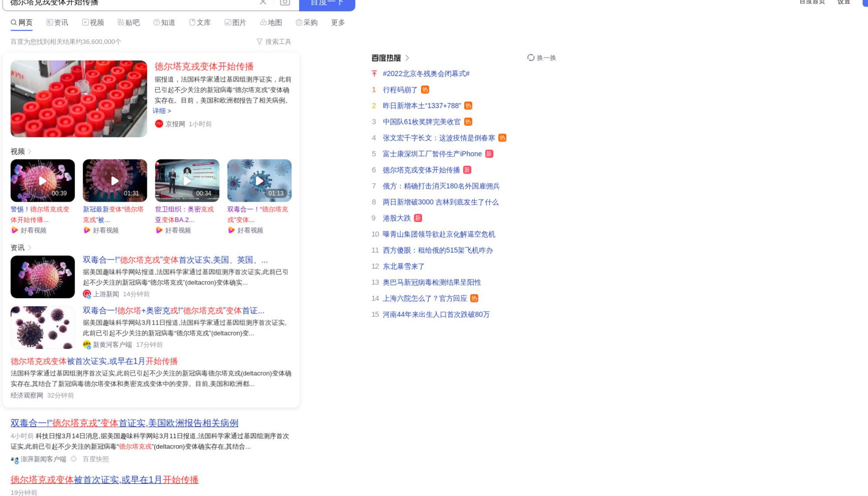
Task: Open hot search 张文宏千字长文
Action: (439, 138)
